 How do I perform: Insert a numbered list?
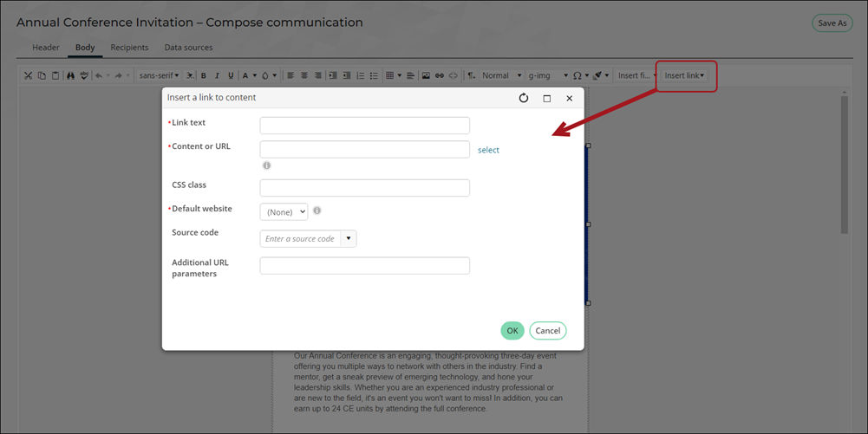(x=361, y=75)
